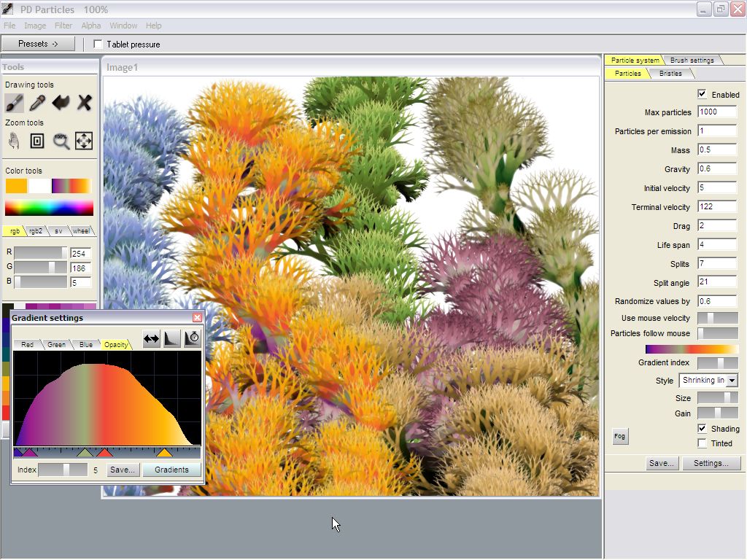
Task: Flip gradient with the double-arrow icon
Action: pos(151,338)
